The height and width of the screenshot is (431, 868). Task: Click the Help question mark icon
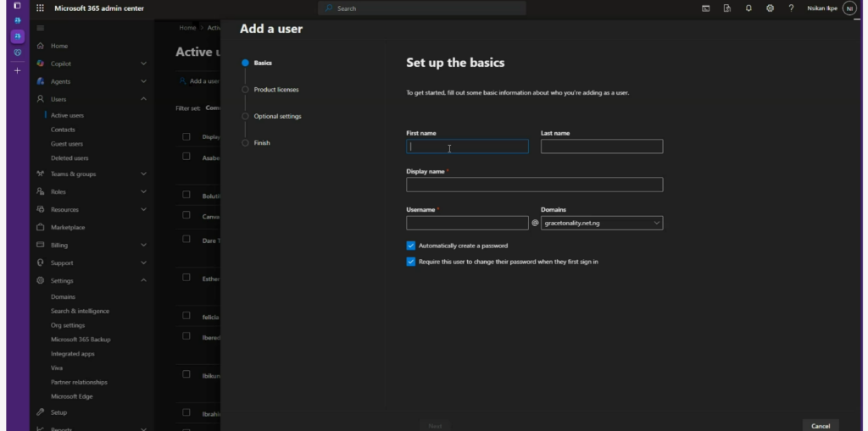click(791, 8)
